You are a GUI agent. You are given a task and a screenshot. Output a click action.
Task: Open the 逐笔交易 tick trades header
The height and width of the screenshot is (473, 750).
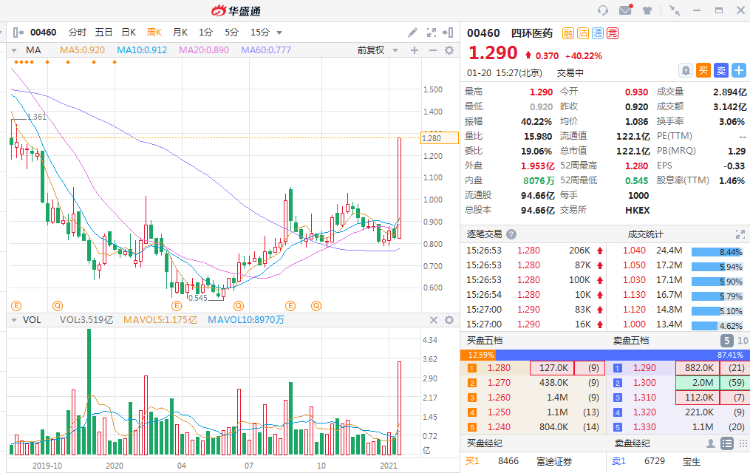[484, 234]
